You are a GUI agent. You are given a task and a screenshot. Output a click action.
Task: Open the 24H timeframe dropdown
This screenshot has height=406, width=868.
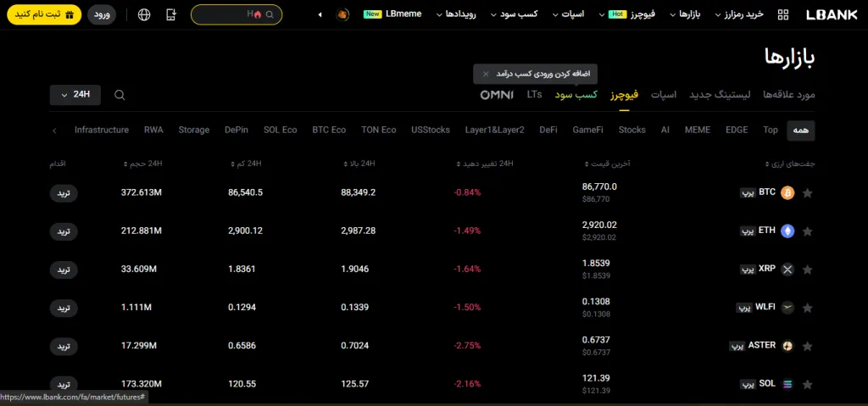[x=75, y=94]
